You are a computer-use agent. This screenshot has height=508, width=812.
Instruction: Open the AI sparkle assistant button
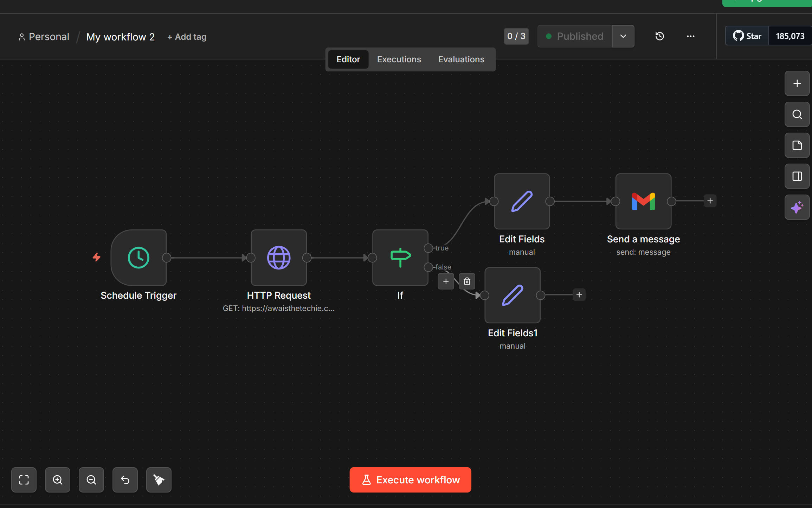pos(797,207)
